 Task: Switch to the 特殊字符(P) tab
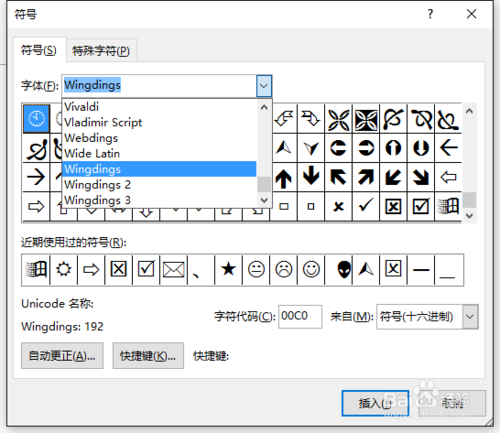(101, 51)
